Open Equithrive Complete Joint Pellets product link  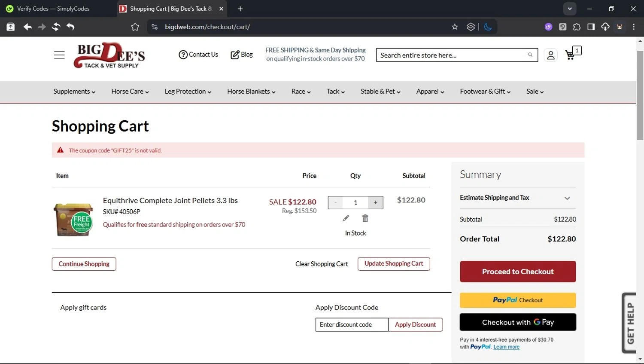click(170, 201)
